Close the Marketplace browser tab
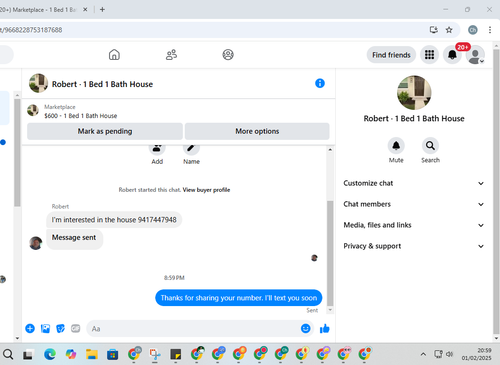This screenshot has width=500, height=365. [85, 10]
